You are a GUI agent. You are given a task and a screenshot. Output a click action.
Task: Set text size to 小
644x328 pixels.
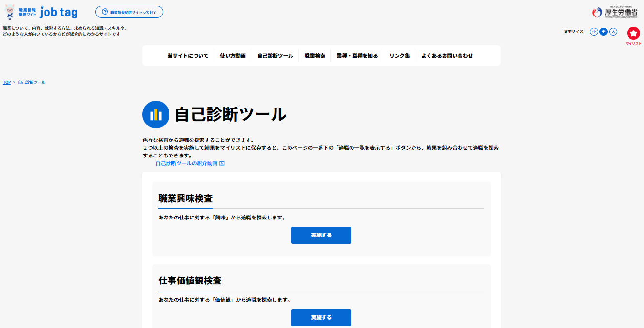point(594,31)
